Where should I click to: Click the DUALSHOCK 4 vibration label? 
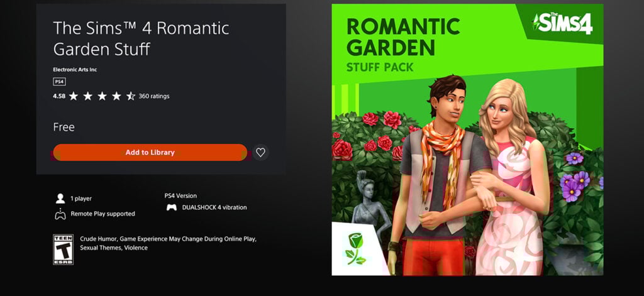pos(214,207)
